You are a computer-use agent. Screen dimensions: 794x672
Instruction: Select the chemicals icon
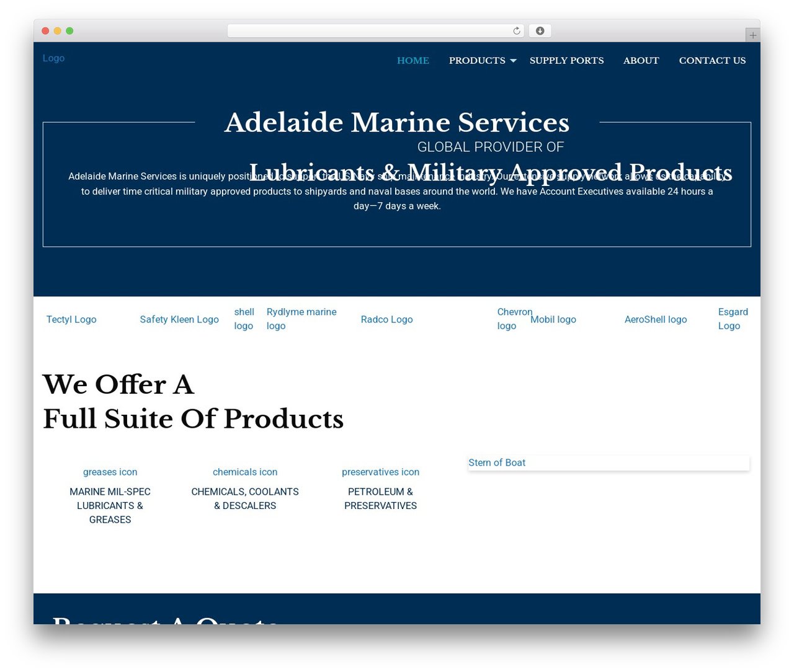[245, 472]
